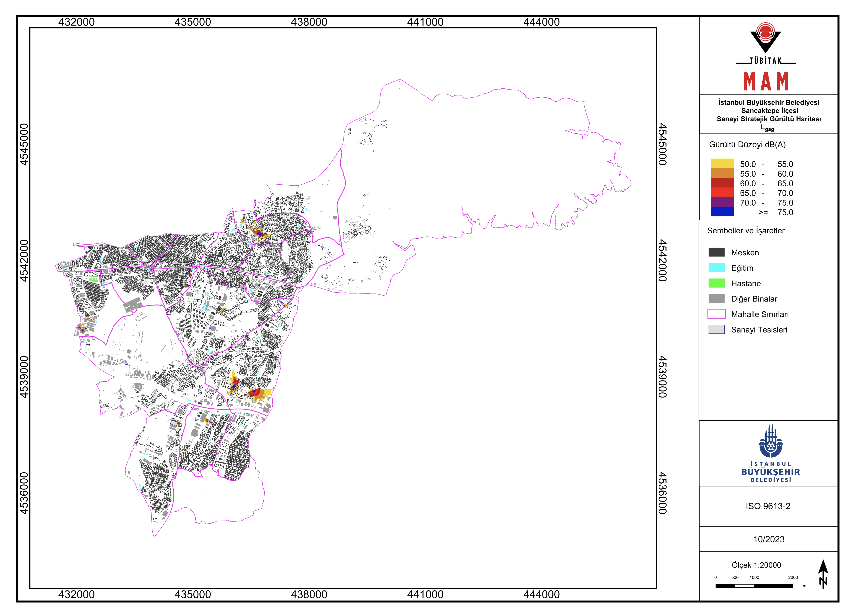The width and height of the screenshot is (853, 616).
Task: Click the 'TÜBİTAK' text under the triangle emblem
Action: pyautogui.click(x=766, y=60)
